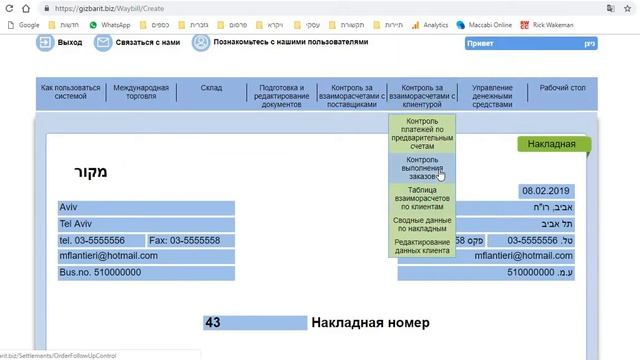This screenshot has height=360, width=640.
Task: Click the browser home icon
Action: click(26, 8)
